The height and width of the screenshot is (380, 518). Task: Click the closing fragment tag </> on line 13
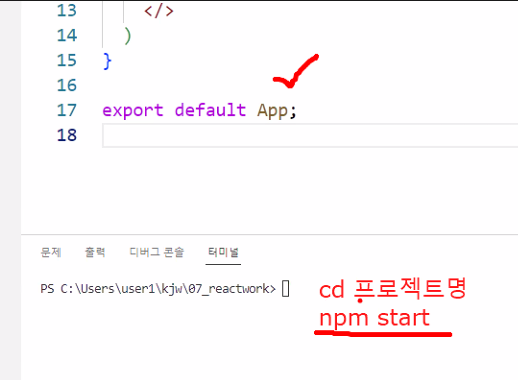click(159, 11)
